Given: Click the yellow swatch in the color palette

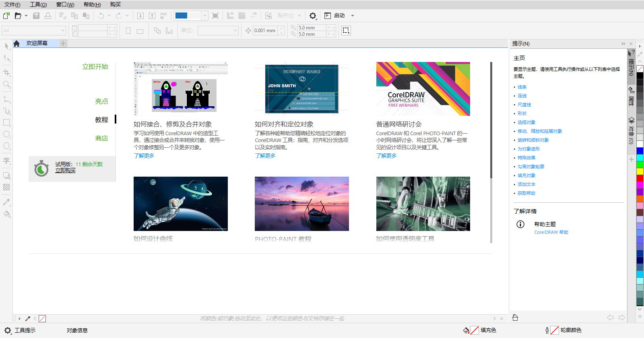Looking at the screenshot, I should click(640, 171).
